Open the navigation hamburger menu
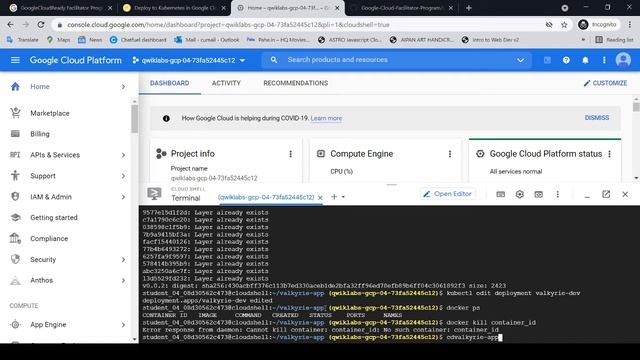This screenshot has width=640, height=360. (15, 60)
